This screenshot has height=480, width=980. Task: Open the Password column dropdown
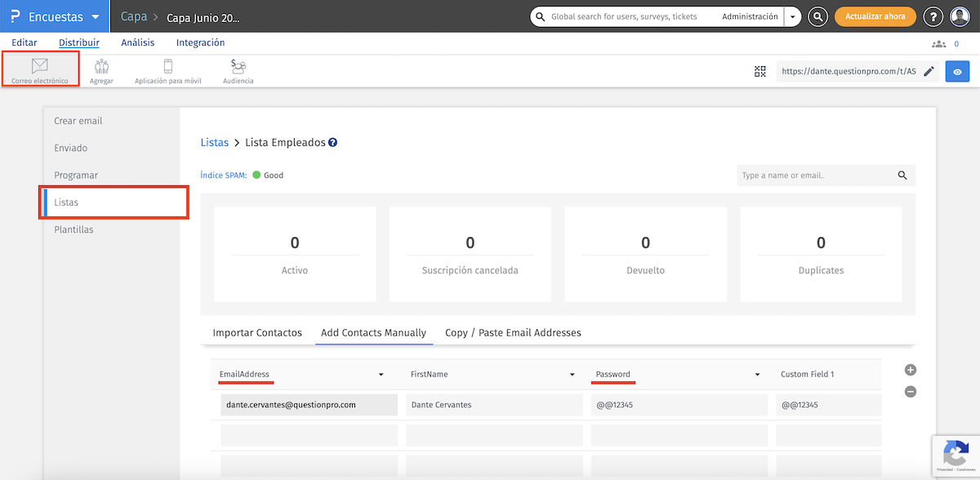(757, 375)
